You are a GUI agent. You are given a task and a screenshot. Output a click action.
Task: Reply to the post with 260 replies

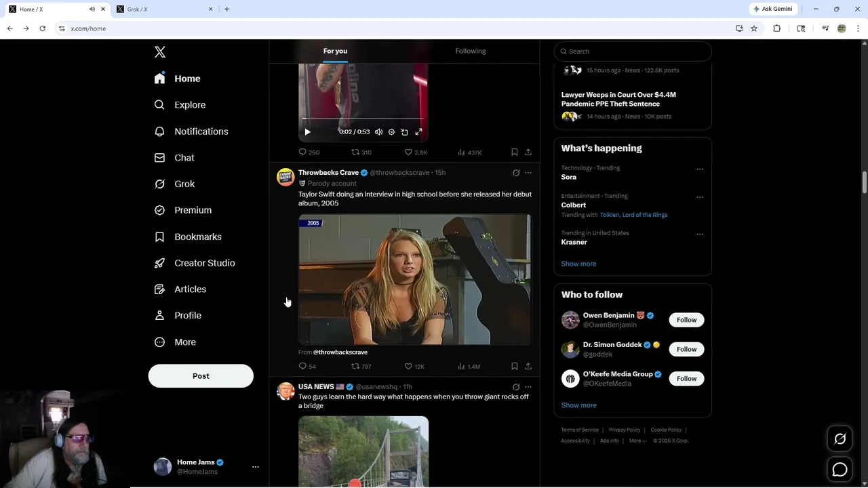[x=309, y=152]
